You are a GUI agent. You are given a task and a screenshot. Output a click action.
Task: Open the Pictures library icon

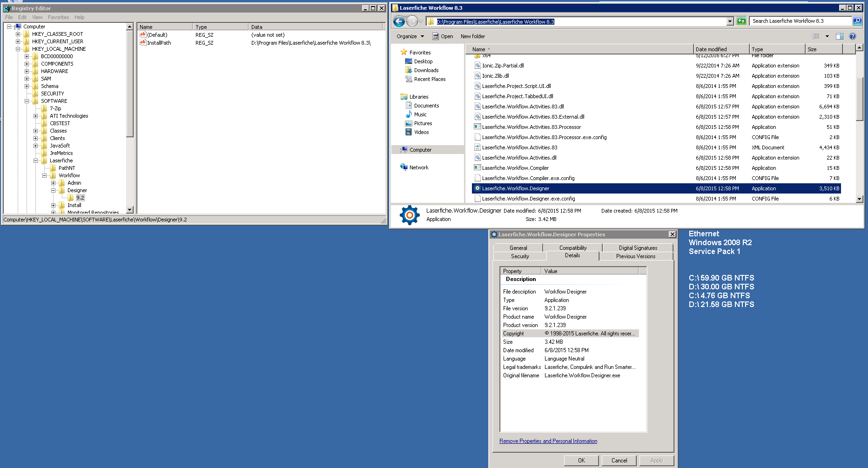[x=409, y=123]
